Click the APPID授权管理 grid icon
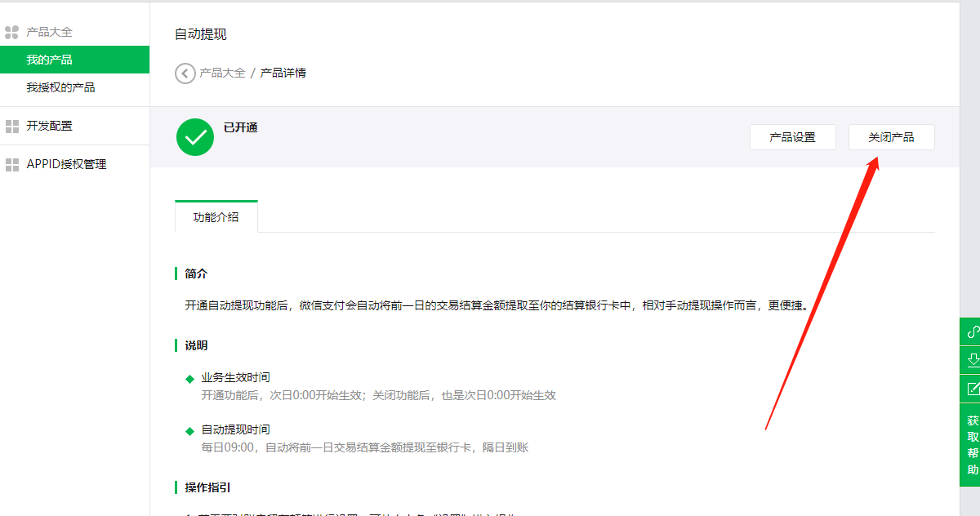Viewport: 980px width, 516px height. tap(12, 165)
